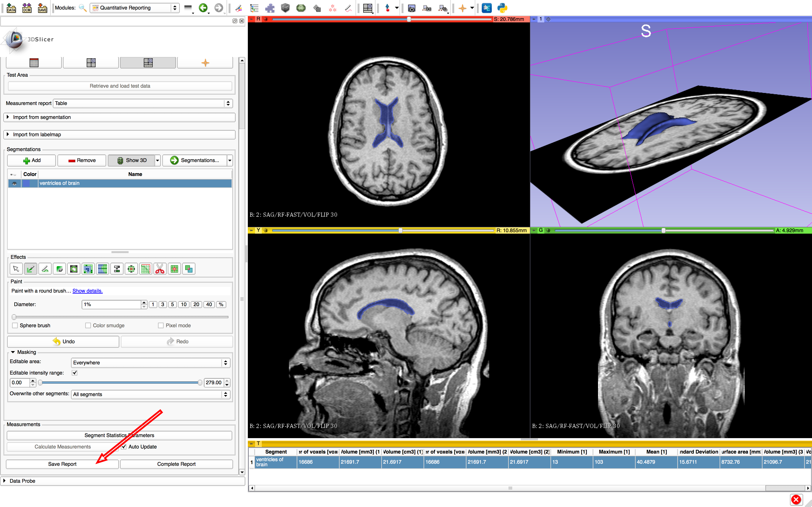This screenshot has width=812, height=507.
Task: Toggle visibility of ventricles of brain segment
Action: 14,183
